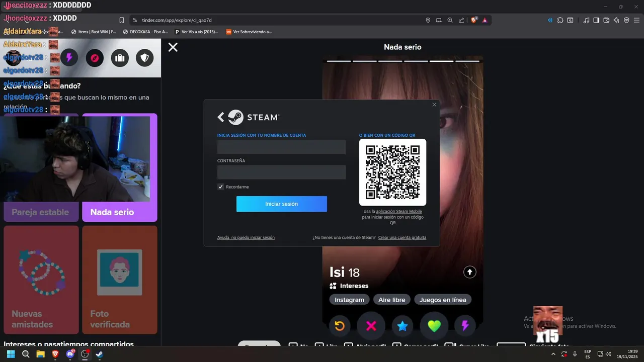Image resolution: width=644 pixels, height=362 pixels.
Task: Open the 'DECOKASA - Piso A...' bookmark
Action: click(145, 32)
